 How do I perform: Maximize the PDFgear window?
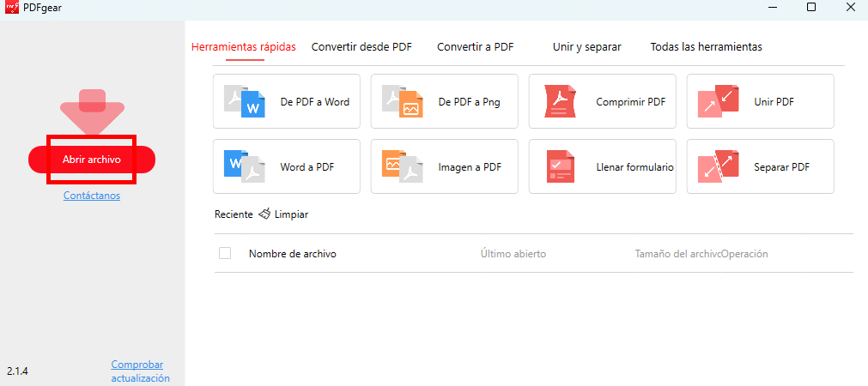click(x=811, y=7)
